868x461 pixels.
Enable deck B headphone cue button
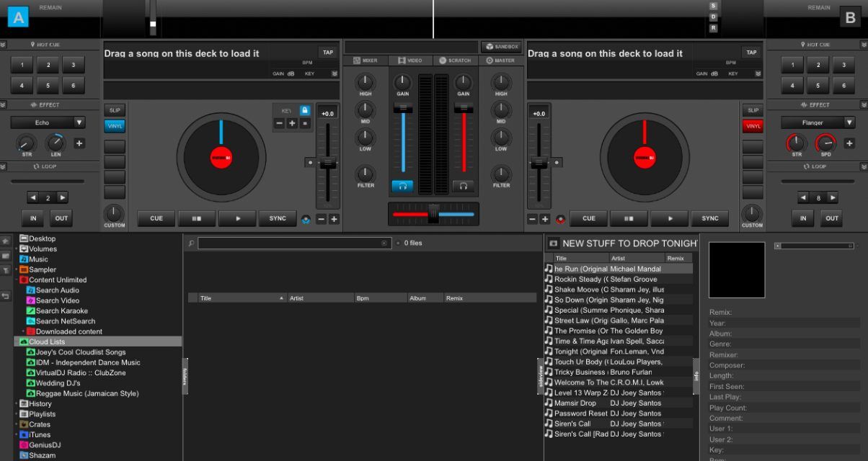[x=464, y=186]
